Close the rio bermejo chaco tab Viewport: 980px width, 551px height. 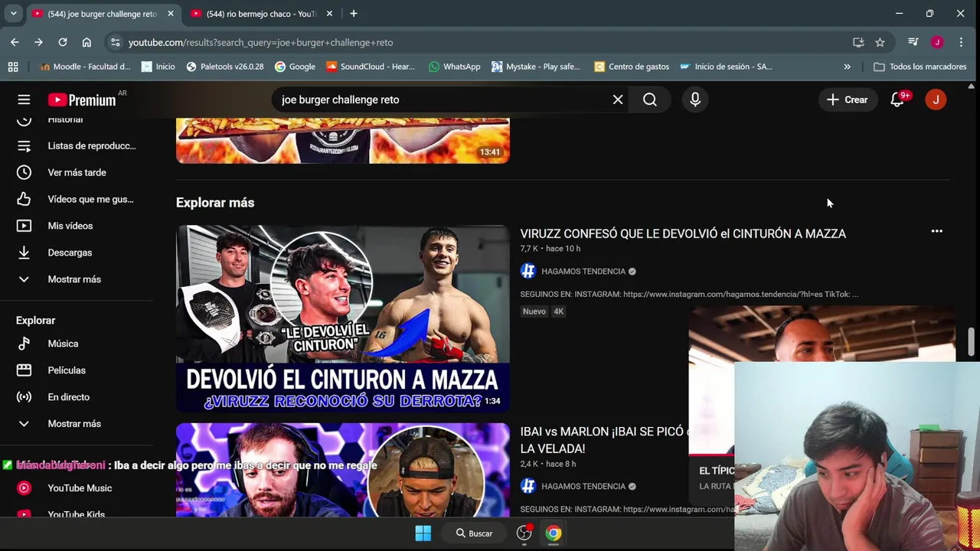point(329,14)
